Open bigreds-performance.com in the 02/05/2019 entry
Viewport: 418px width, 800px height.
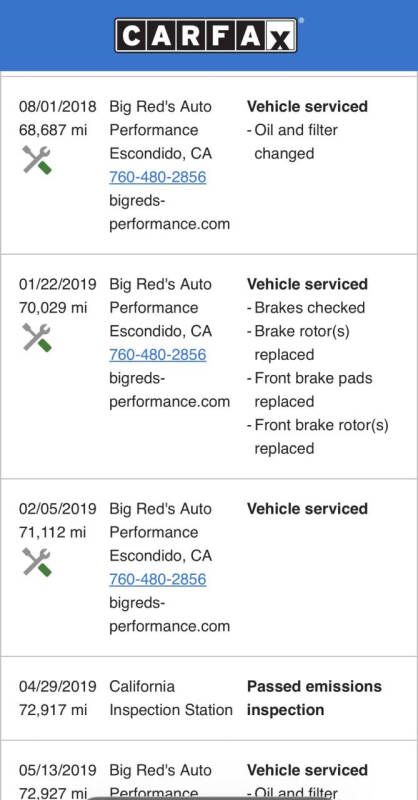pos(169,614)
